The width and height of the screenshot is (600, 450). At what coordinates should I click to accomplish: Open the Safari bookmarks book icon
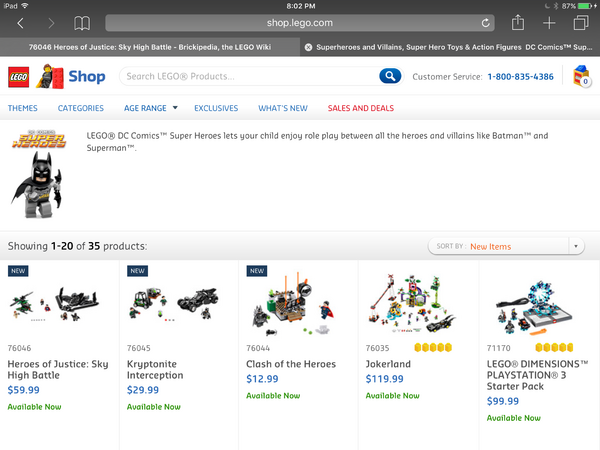pyautogui.click(x=82, y=23)
